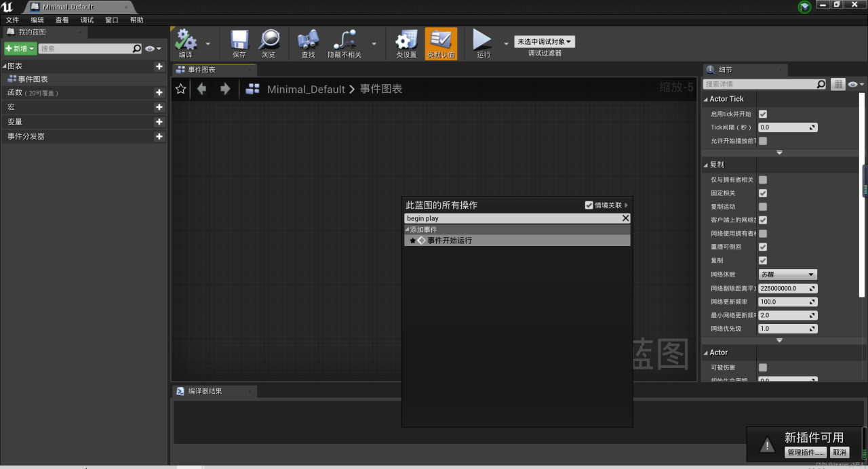Click the 保存 save disk icon
This screenshot has height=469, width=868.
tap(239, 40)
